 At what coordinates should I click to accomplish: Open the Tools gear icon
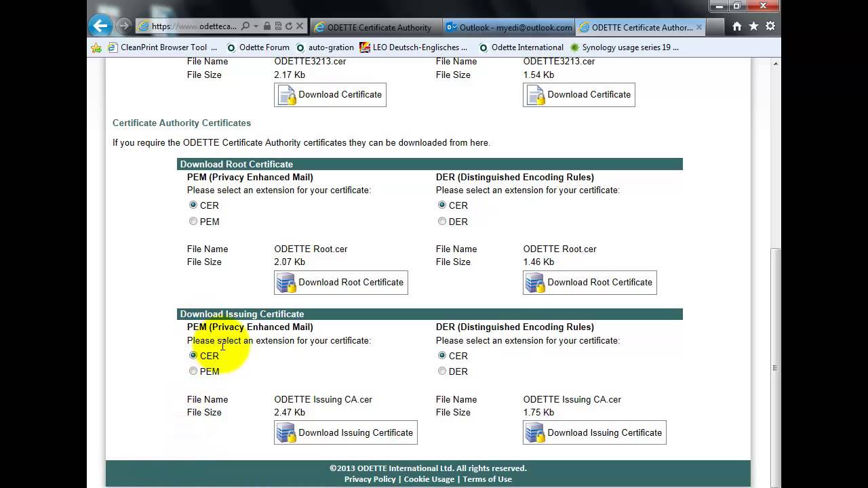[770, 26]
